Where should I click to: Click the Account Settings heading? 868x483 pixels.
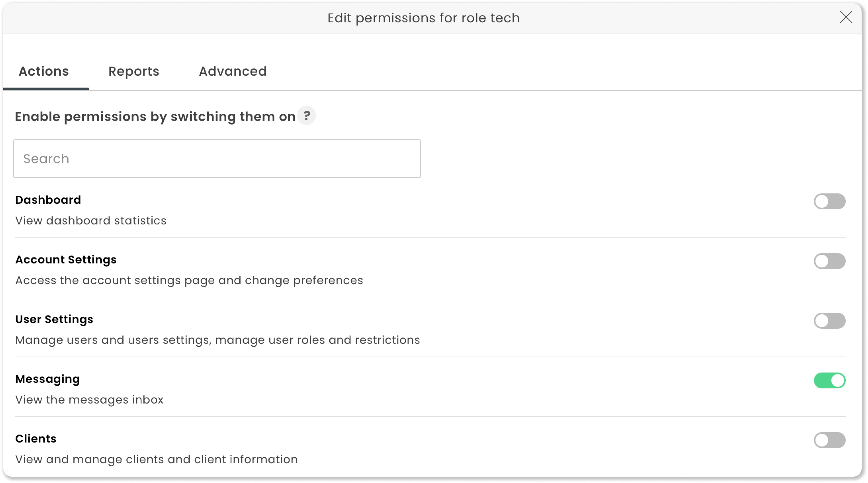click(66, 260)
